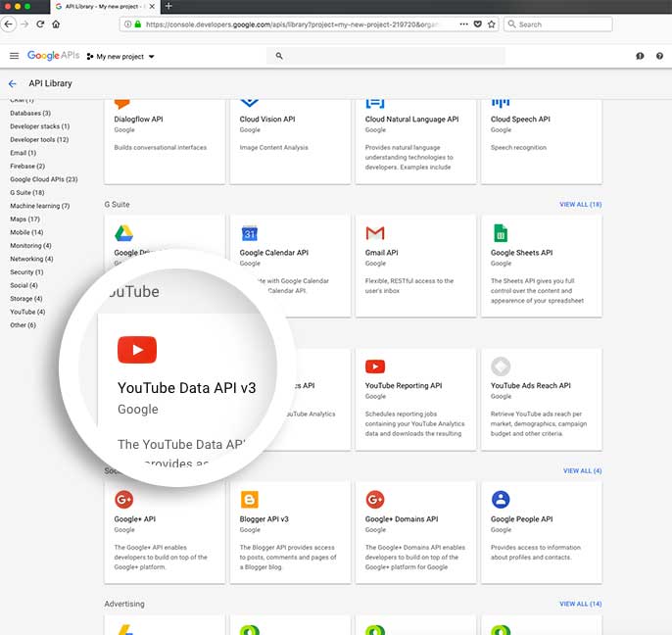
Task: Filter by Developer tools (12) category
Action: pos(39,140)
